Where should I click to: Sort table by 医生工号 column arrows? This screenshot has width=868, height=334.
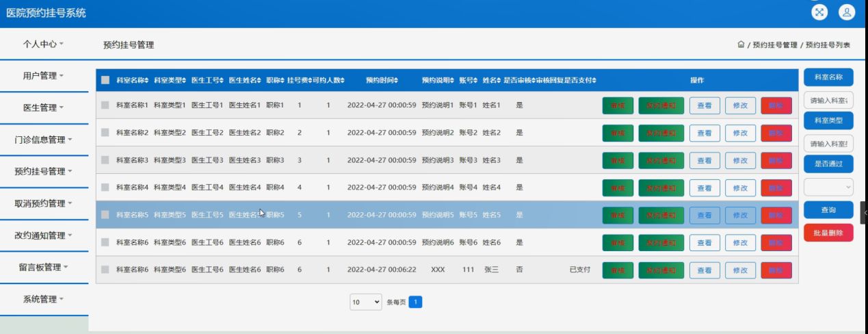click(x=222, y=80)
